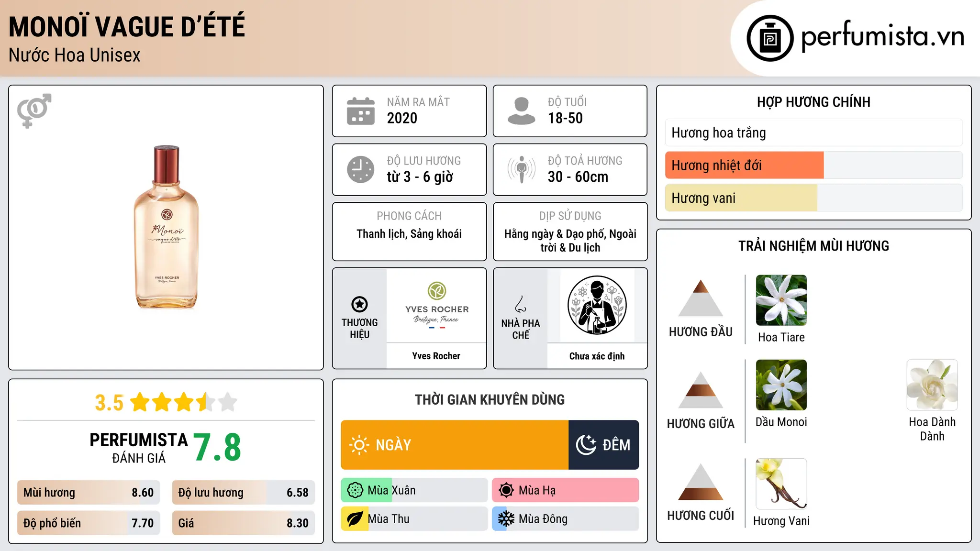Click the Mùa Xuân season bar
This screenshot has width=980, height=551.
(x=414, y=490)
